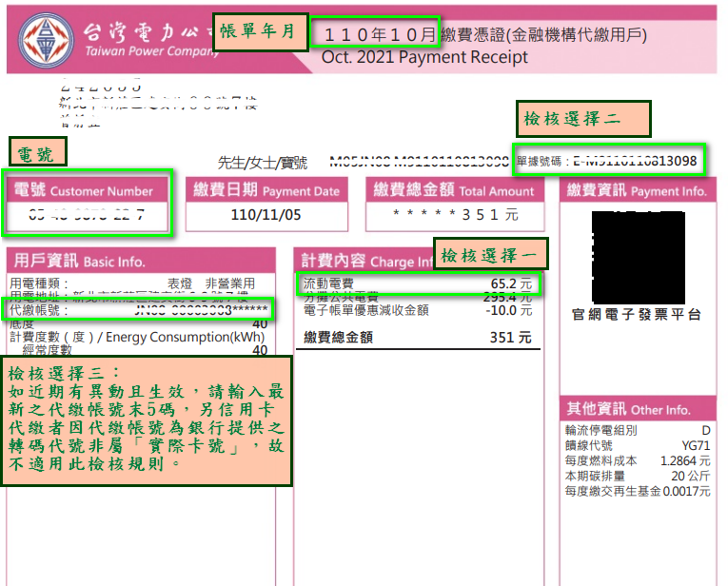Click the bill period text 110年10月

click(x=380, y=34)
